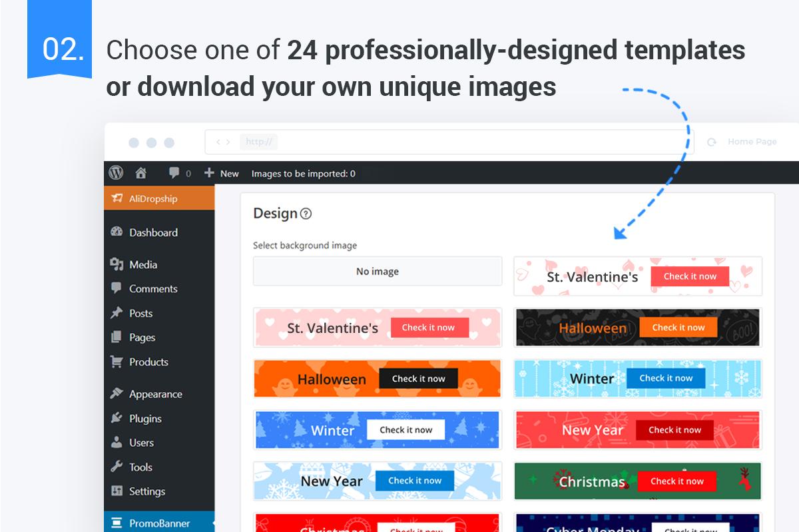799x532 pixels.
Task: Choose the orange Halloween banner template
Action: [378, 379]
